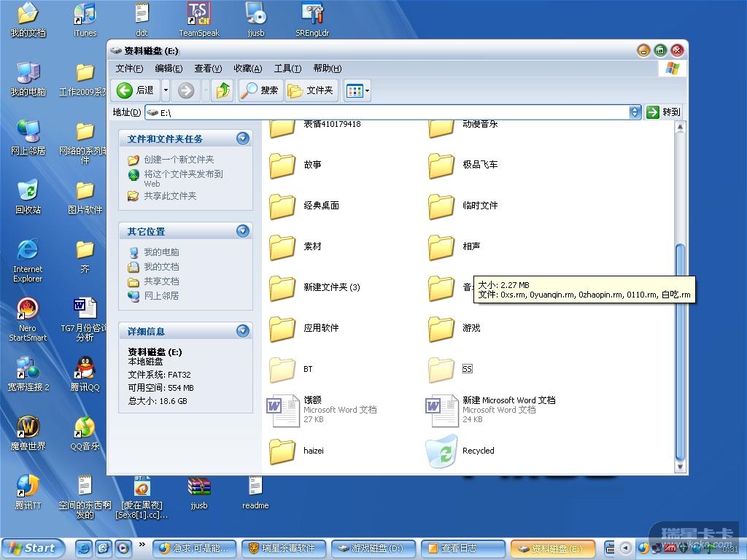The image size is (747, 560).
Task: Select the Recycled bin icon
Action: pyautogui.click(x=460, y=451)
